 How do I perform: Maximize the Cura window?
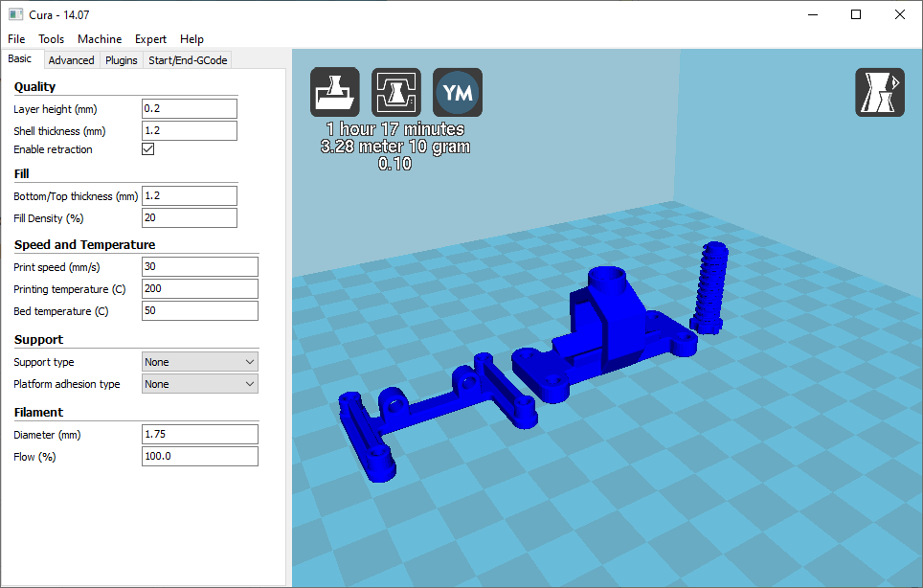857,14
